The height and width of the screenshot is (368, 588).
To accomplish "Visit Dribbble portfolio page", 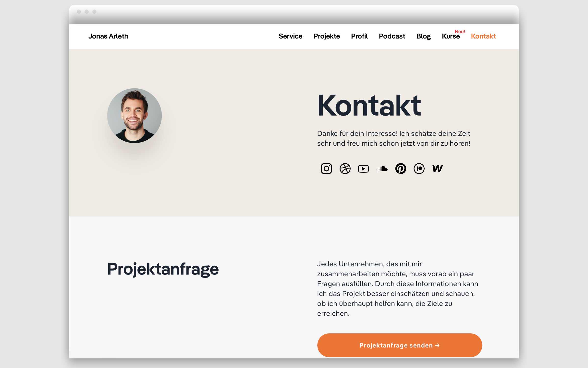I will click(x=345, y=168).
